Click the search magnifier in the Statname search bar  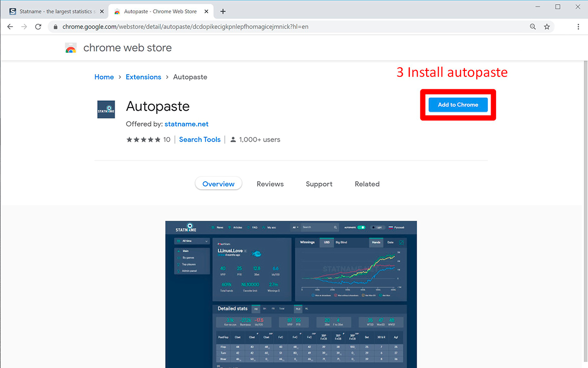[335, 227]
